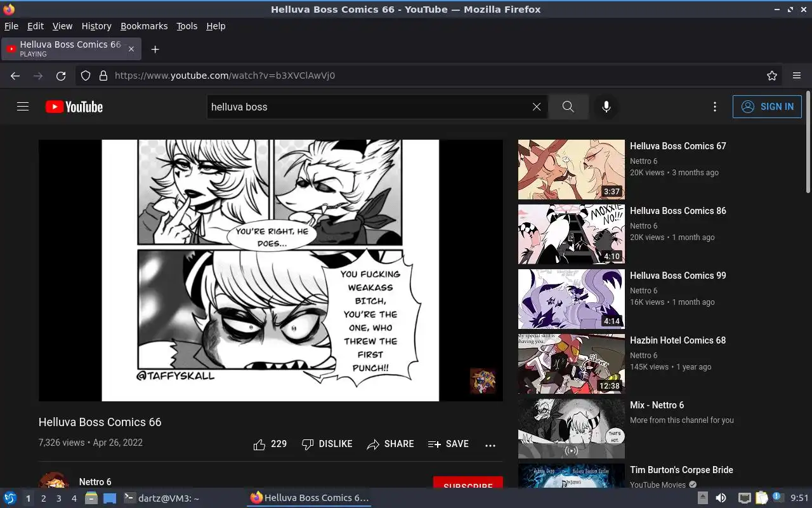Open the History menu
The width and height of the screenshot is (812, 508).
(x=96, y=26)
